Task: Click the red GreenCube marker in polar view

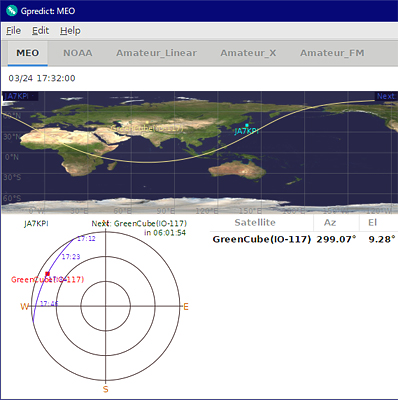Action: point(48,274)
